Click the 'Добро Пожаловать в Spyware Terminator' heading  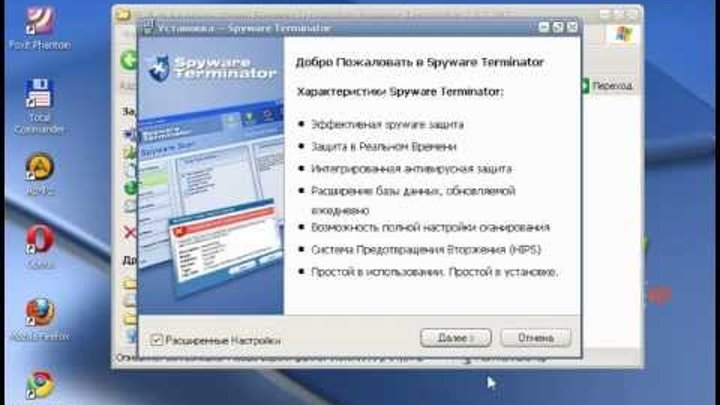pos(419,62)
